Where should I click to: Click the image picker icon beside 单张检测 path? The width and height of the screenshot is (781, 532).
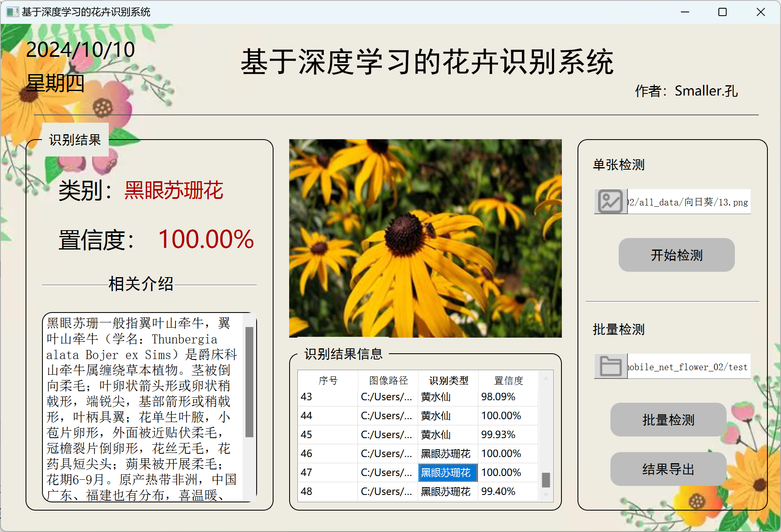point(610,201)
